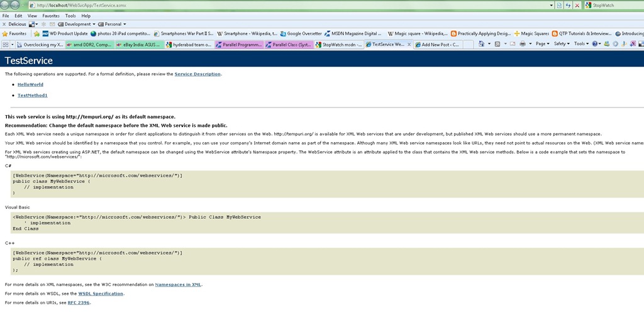Open the HelloWorld operation link
Image resolution: width=644 pixels, height=325 pixels.
[30, 84]
